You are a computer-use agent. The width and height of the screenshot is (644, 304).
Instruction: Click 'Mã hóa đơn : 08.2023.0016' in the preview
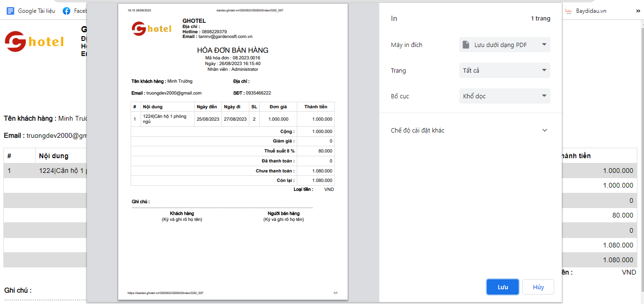tap(233, 58)
